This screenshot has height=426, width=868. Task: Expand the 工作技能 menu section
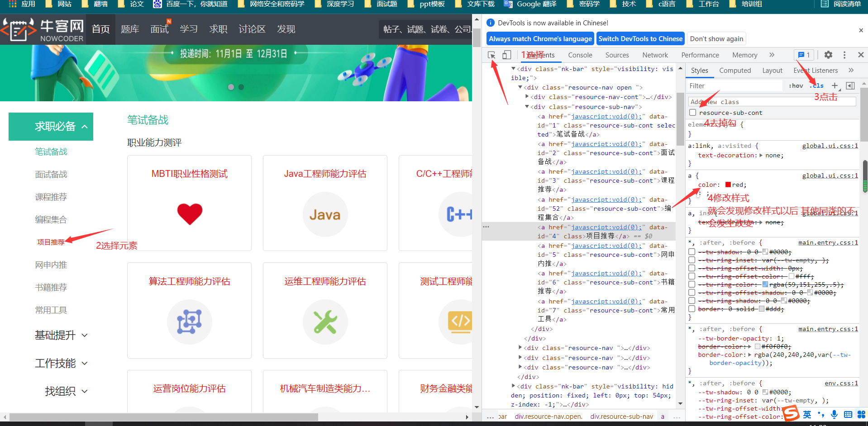61,363
